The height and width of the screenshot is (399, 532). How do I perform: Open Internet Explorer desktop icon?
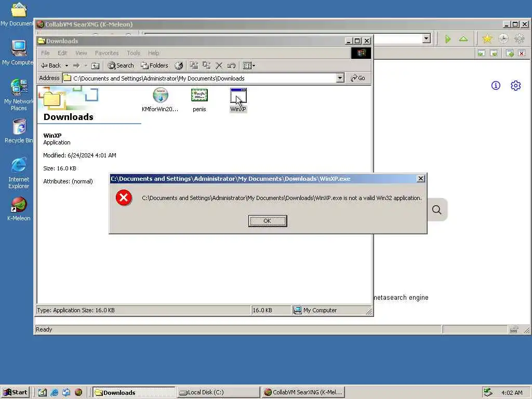pyautogui.click(x=19, y=172)
